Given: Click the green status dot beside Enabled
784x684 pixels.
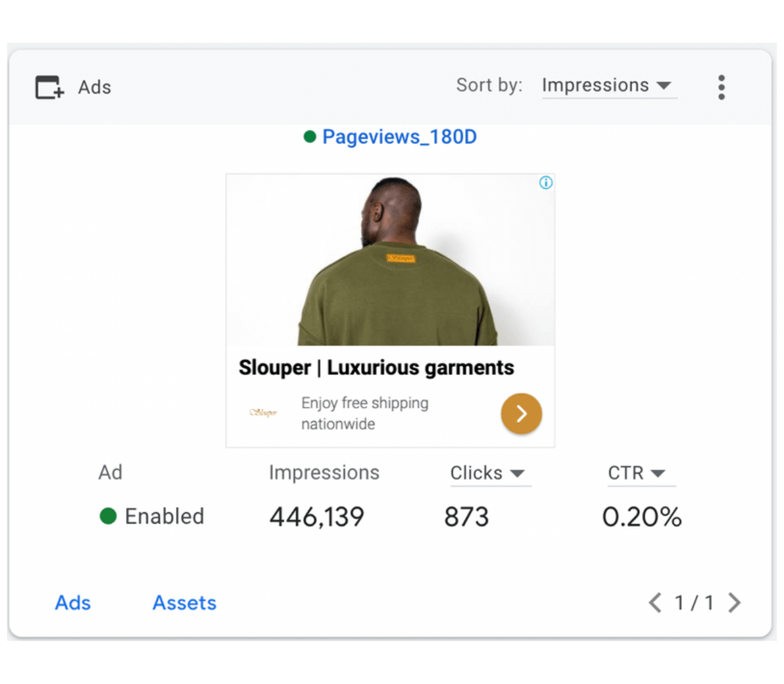Looking at the screenshot, I should pyautogui.click(x=108, y=516).
